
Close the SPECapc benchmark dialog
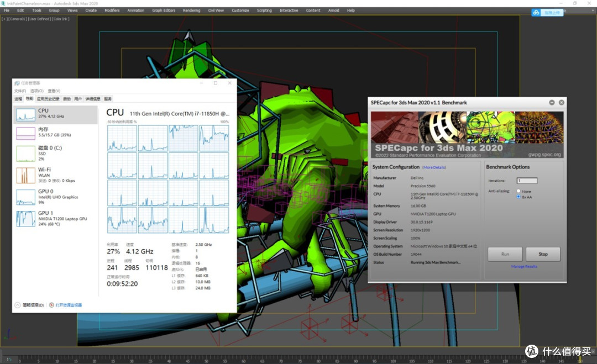point(561,103)
